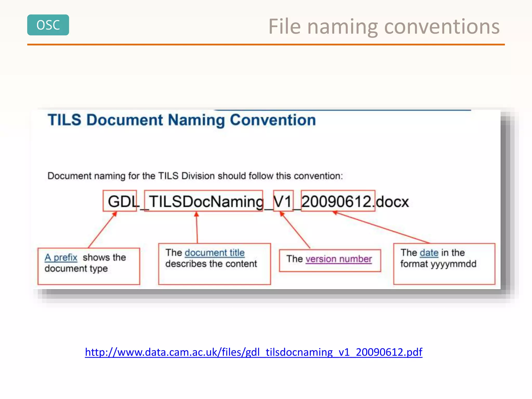Click the 'document title' link
The image size is (532, 399).
(x=215, y=253)
